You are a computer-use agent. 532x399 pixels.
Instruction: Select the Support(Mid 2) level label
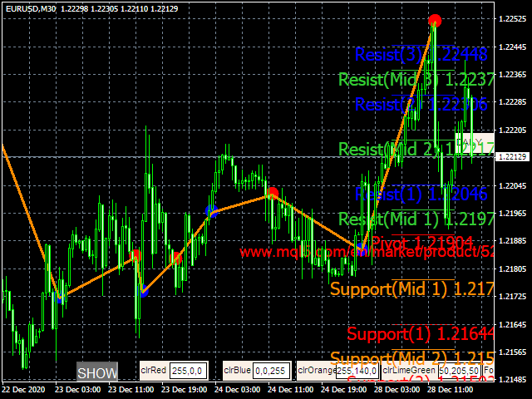click(x=412, y=357)
